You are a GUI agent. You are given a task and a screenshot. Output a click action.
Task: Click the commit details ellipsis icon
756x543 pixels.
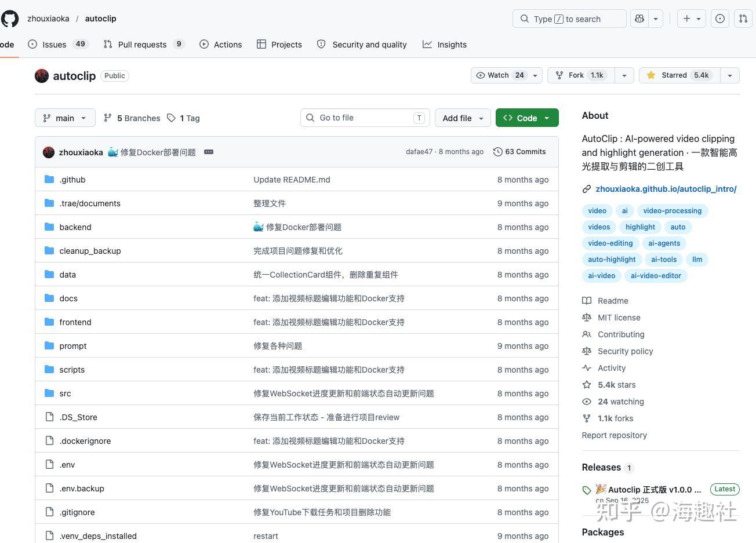pos(209,152)
